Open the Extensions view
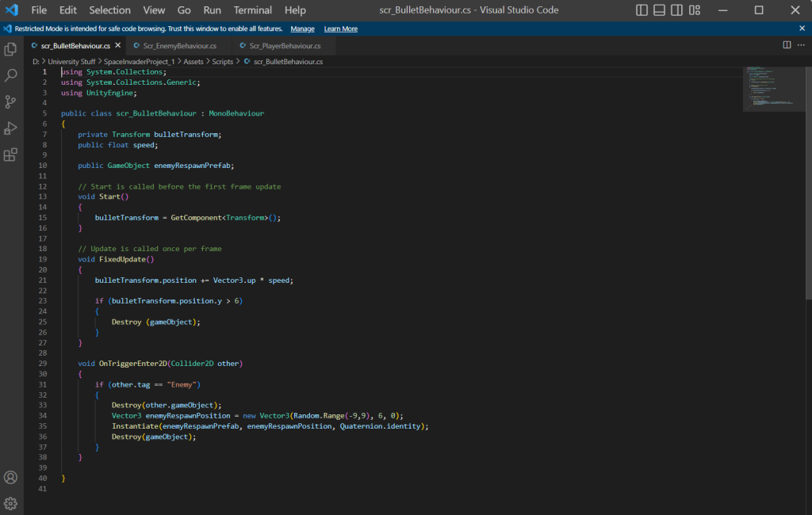 (11, 154)
